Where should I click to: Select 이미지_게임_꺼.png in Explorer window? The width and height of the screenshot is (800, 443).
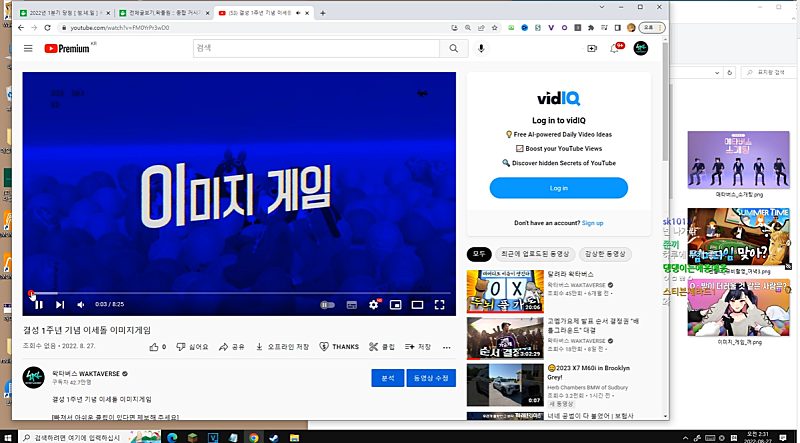(x=739, y=312)
